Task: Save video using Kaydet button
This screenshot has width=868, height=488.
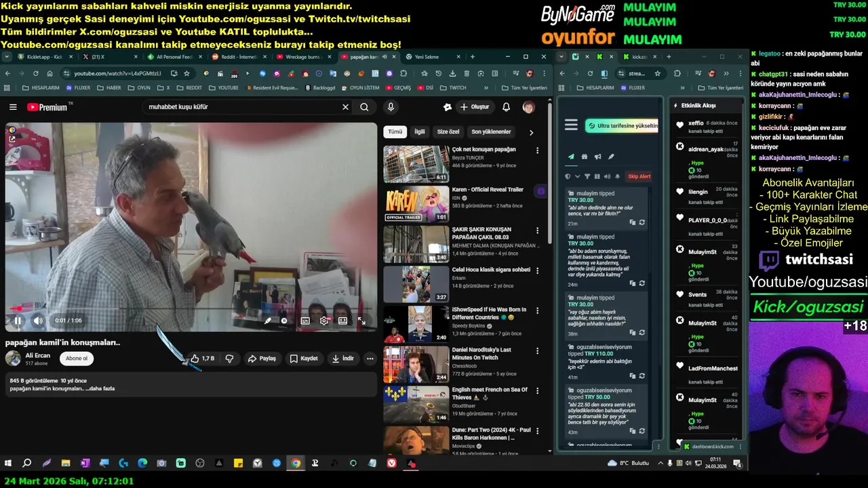Action: click(x=304, y=359)
